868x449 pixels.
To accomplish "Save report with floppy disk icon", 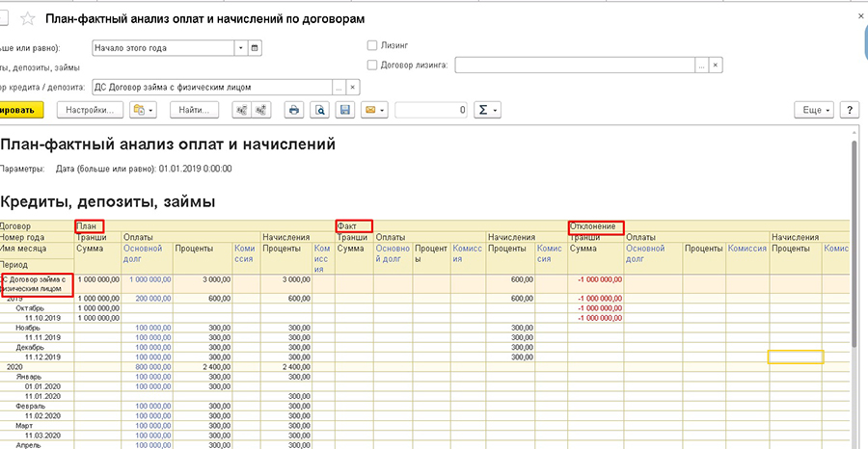I will coord(344,110).
